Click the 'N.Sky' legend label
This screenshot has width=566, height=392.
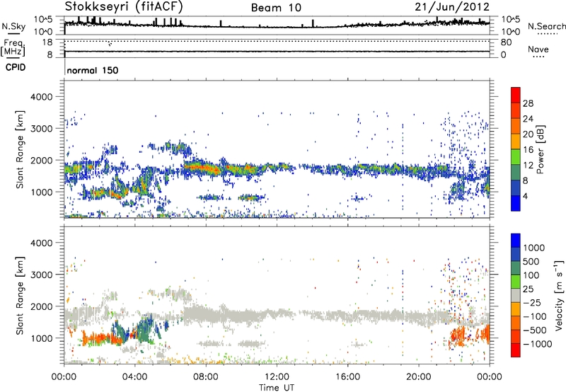coord(13,26)
